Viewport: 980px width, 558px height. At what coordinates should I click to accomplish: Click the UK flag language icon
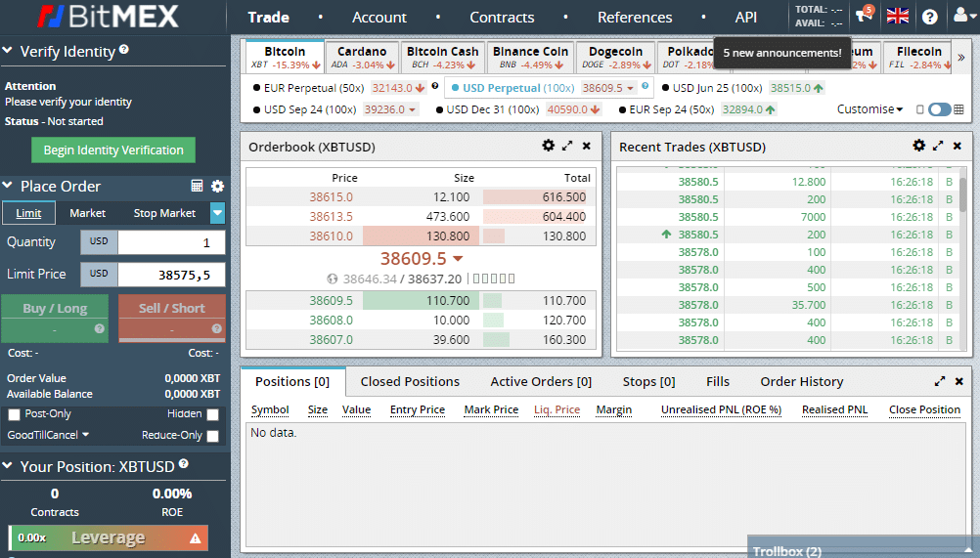898,17
